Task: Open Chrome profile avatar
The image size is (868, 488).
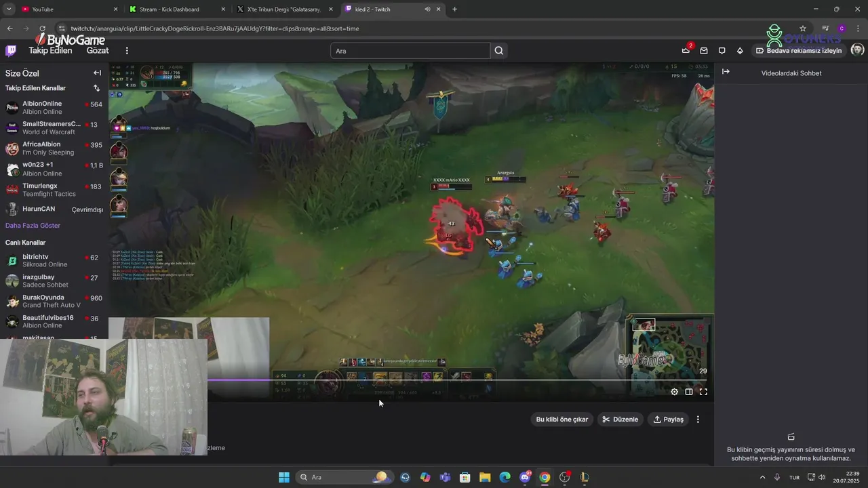Action: pos(842,28)
